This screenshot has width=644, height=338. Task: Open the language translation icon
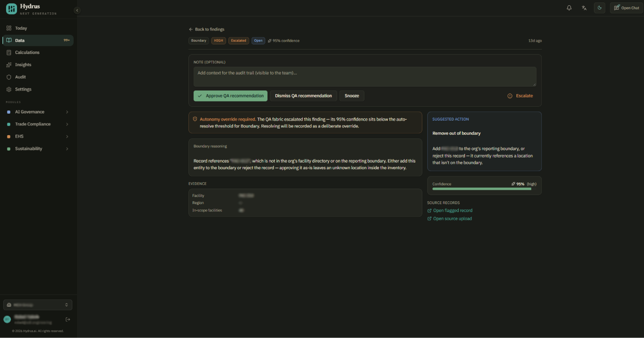point(584,8)
